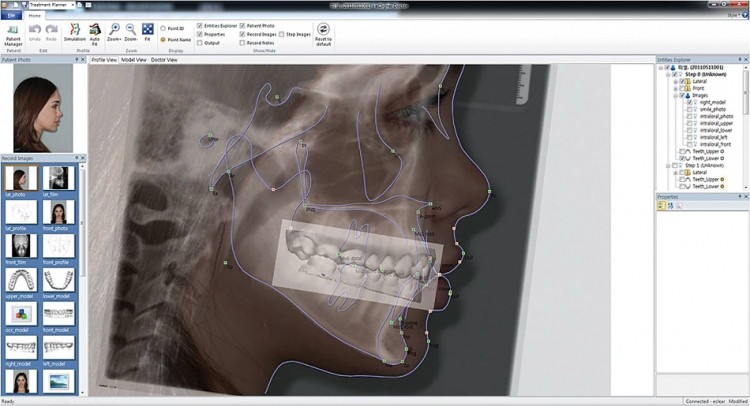Click the Style option at top right

pyautogui.click(x=732, y=15)
